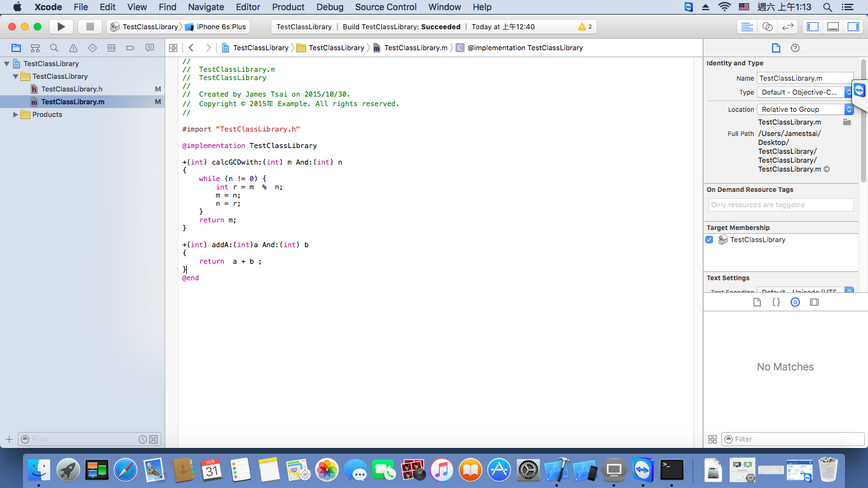Go back in editor history
The image size is (868, 488).
point(191,48)
